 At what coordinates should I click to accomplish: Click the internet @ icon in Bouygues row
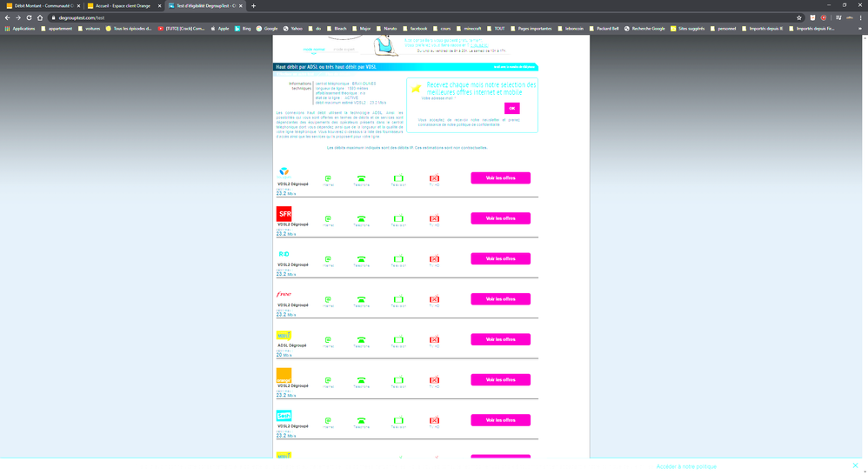[328, 178]
